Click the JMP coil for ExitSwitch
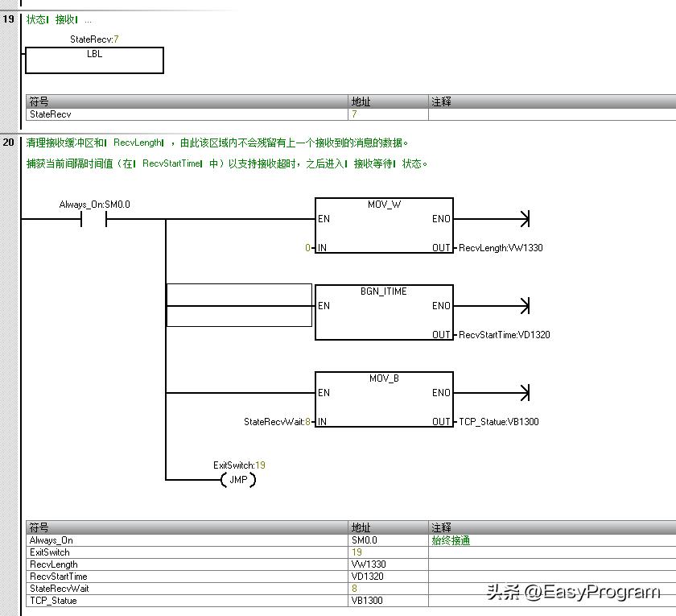The height and width of the screenshot is (616, 676). [238, 480]
